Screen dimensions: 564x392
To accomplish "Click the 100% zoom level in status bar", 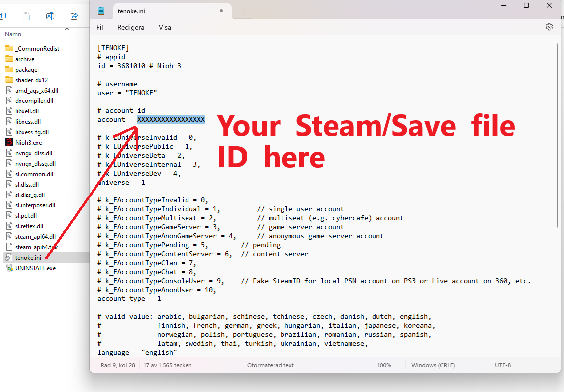I will (x=384, y=365).
